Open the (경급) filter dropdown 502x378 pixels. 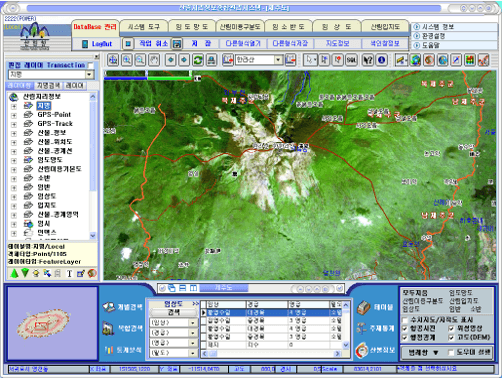(x=193, y=333)
